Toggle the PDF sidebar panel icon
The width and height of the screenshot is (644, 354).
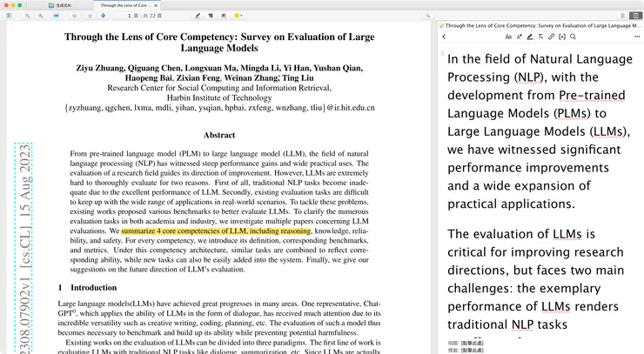coord(9,16)
